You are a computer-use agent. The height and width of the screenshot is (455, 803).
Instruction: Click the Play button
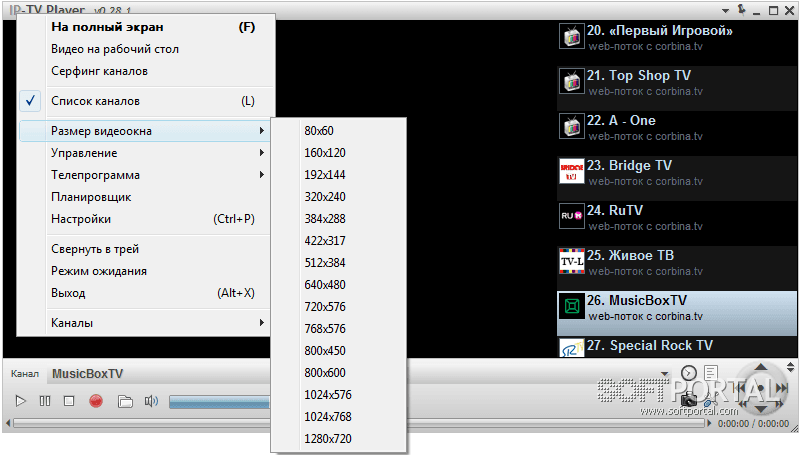coord(20,401)
